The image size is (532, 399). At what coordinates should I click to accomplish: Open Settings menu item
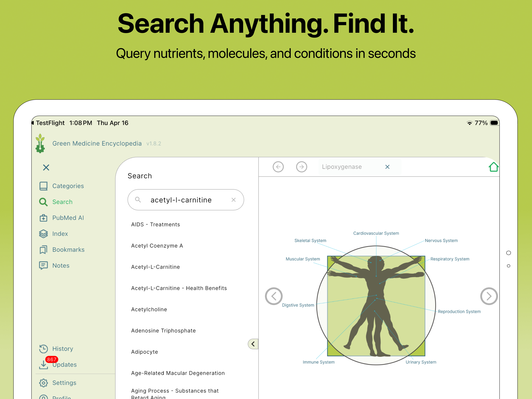pos(64,383)
